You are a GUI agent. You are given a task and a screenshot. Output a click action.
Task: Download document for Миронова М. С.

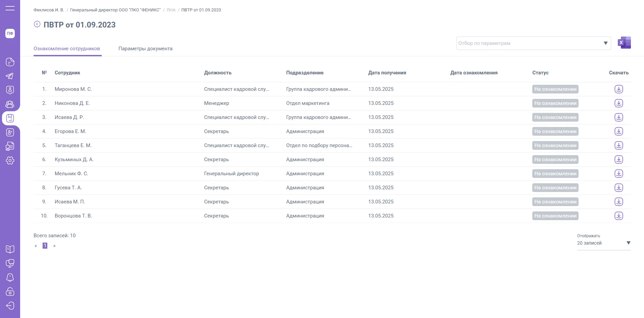[x=618, y=89]
